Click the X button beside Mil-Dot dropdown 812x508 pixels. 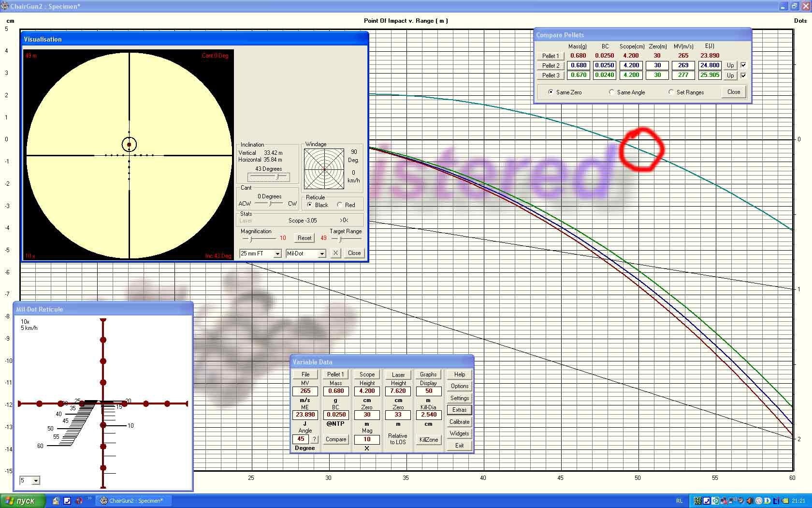coord(335,253)
